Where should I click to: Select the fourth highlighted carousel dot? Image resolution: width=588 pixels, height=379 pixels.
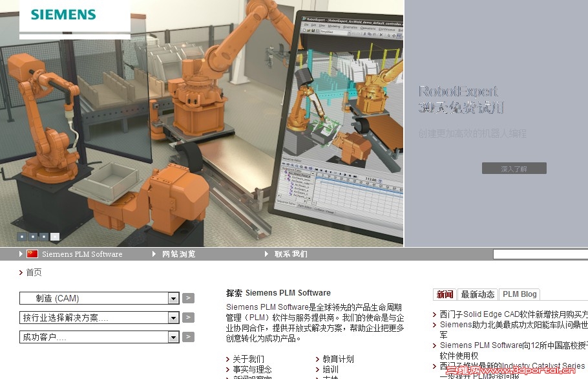click(x=55, y=237)
